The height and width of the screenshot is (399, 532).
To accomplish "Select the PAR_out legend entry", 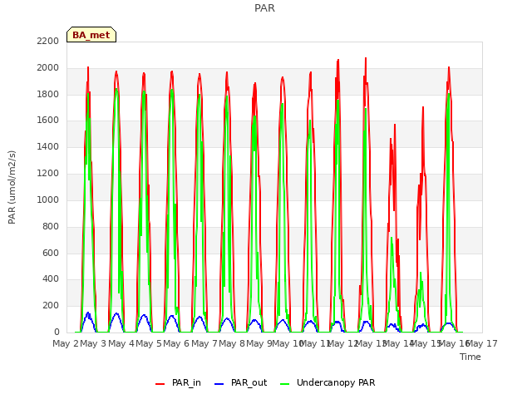I will coord(249,382).
